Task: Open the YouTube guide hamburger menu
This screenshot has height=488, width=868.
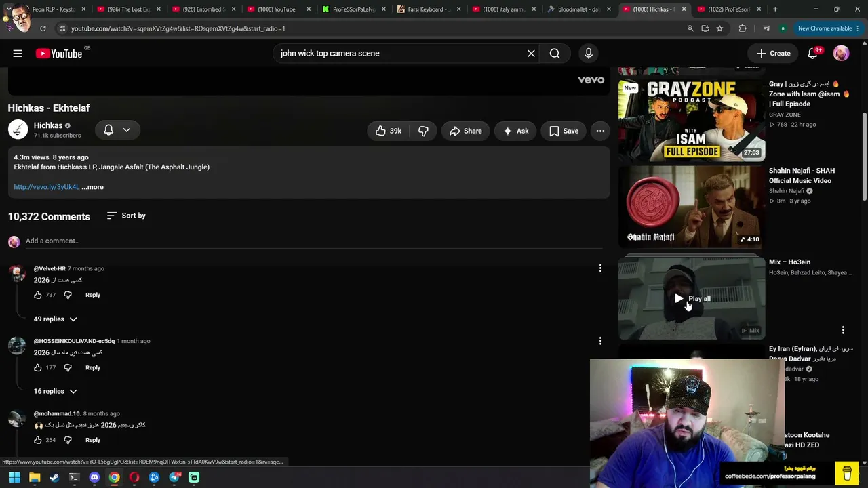Action: pos(18,54)
